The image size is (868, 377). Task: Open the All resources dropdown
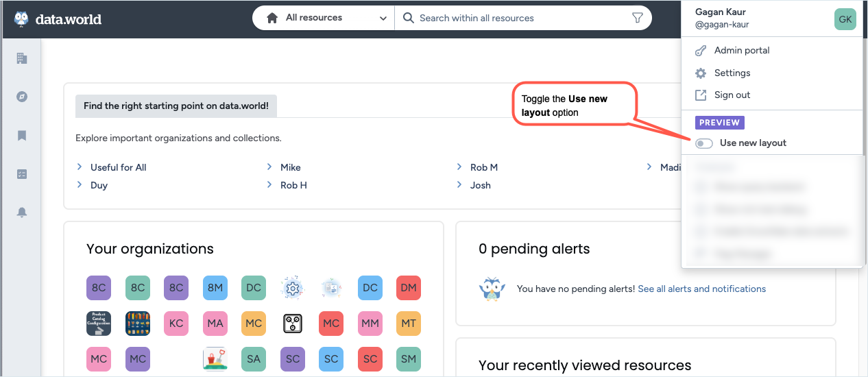click(x=324, y=18)
